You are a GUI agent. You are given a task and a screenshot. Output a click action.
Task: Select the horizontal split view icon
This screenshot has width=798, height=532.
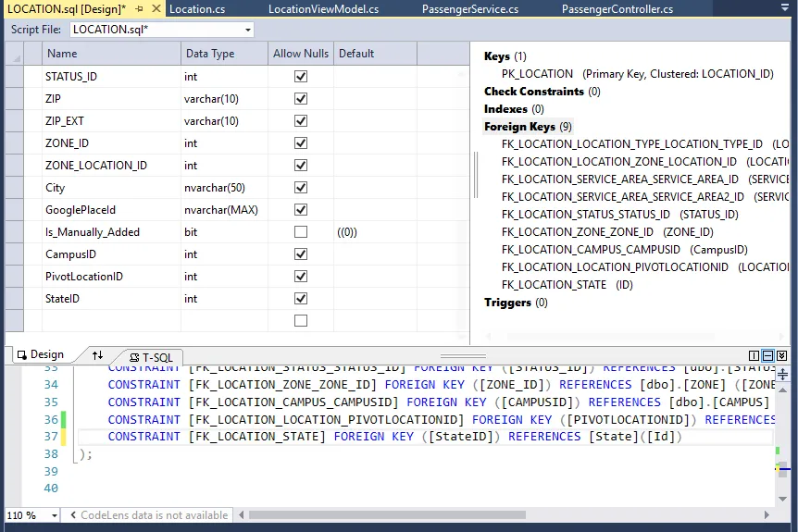point(767,355)
